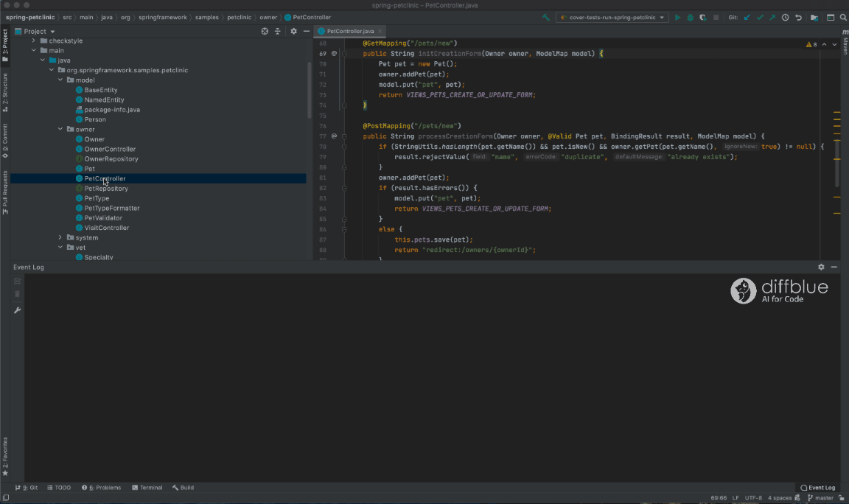
Task: Click the Git update project arrow
Action: point(747,18)
